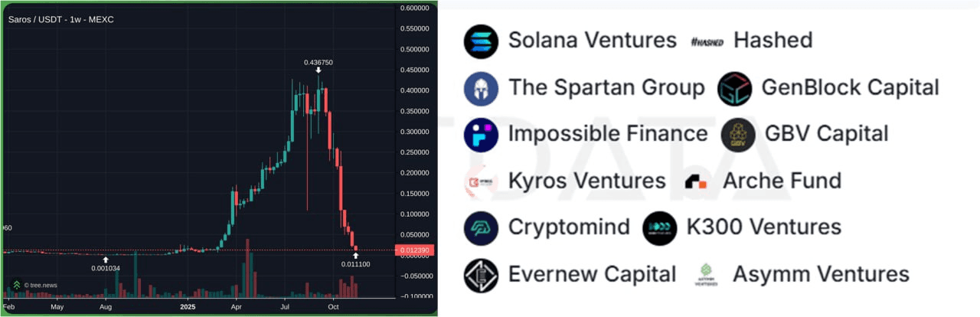Click the Solana Ventures name text
The height and width of the screenshot is (317, 980).
pos(592,41)
